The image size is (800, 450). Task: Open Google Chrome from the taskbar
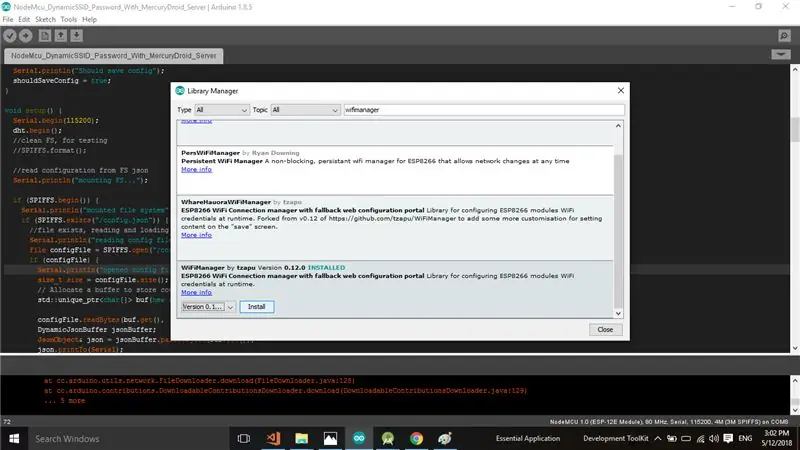(416, 438)
